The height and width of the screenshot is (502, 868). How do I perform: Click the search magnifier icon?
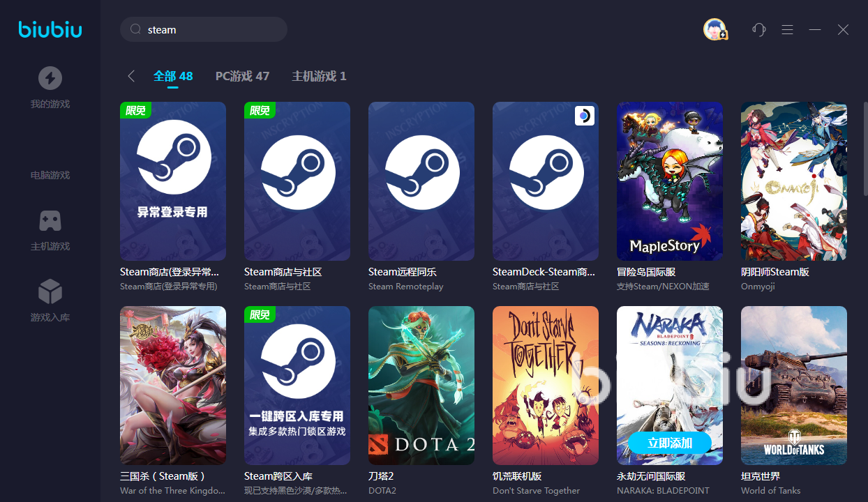click(136, 29)
